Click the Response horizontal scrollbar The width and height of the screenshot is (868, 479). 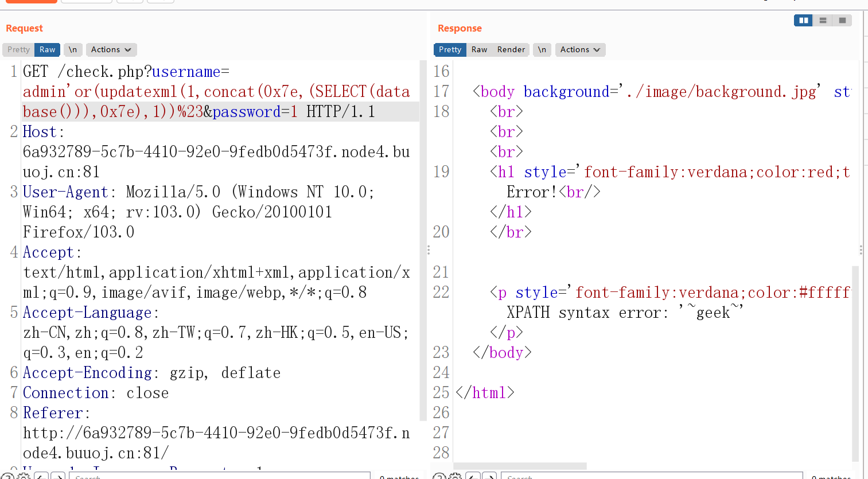[520, 466]
